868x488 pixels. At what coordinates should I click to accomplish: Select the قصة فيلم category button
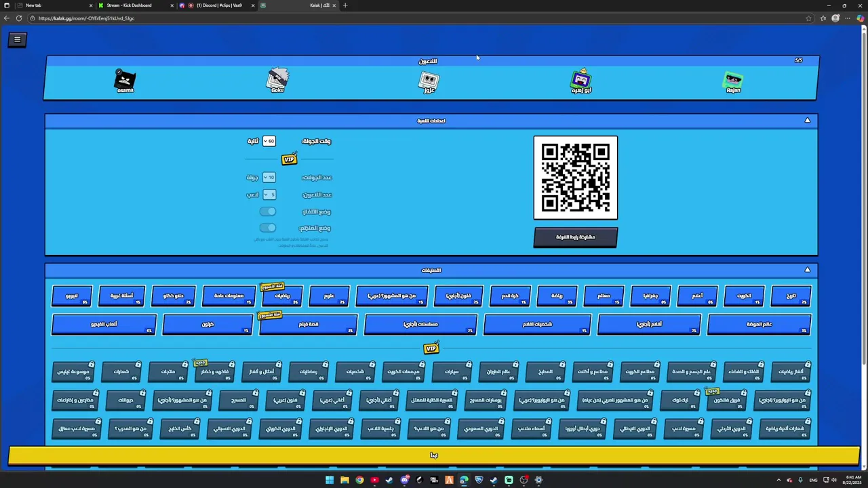tap(309, 325)
